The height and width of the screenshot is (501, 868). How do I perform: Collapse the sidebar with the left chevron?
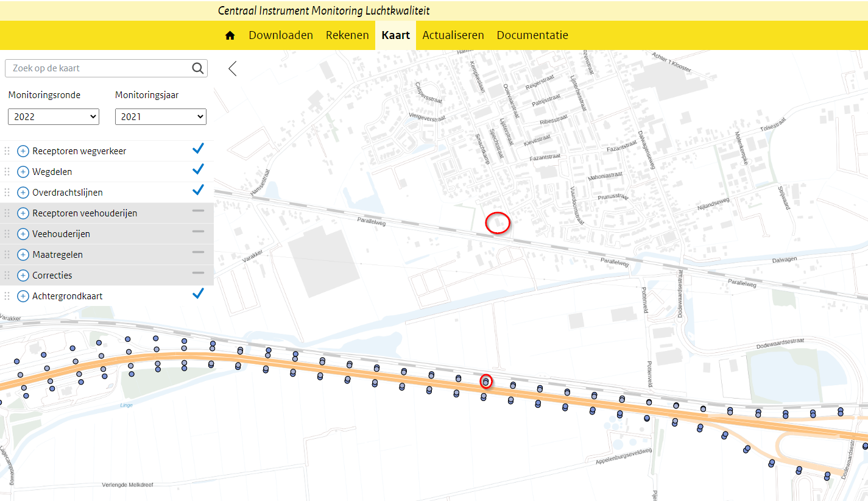(232, 68)
